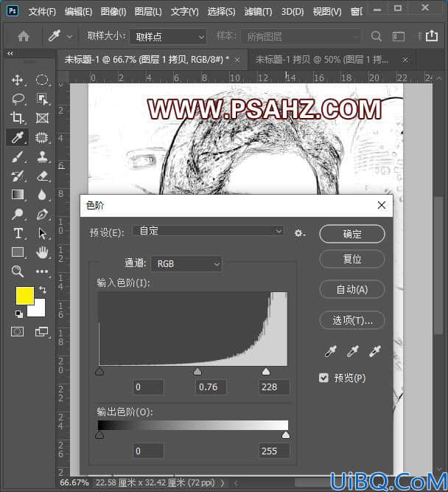
Task: Select the Blur tool
Action: click(x=42, y=195)
